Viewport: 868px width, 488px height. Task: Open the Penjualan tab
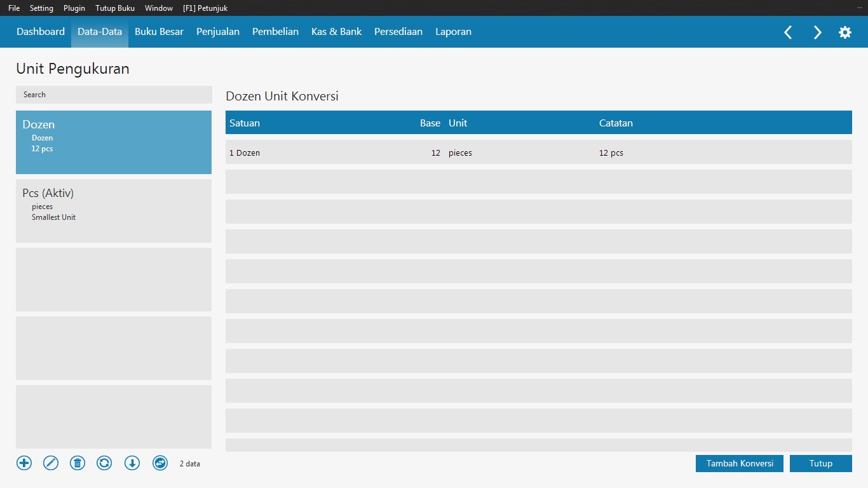218,32
